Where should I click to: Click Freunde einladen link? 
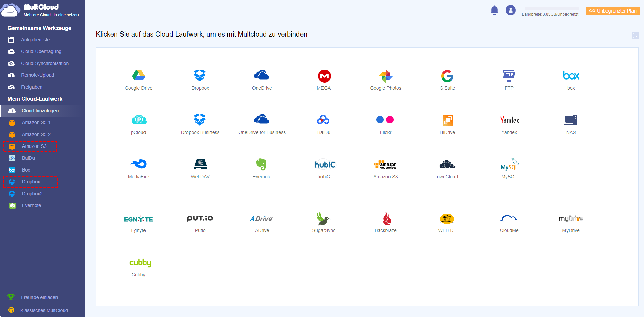[x=39, y=297]
